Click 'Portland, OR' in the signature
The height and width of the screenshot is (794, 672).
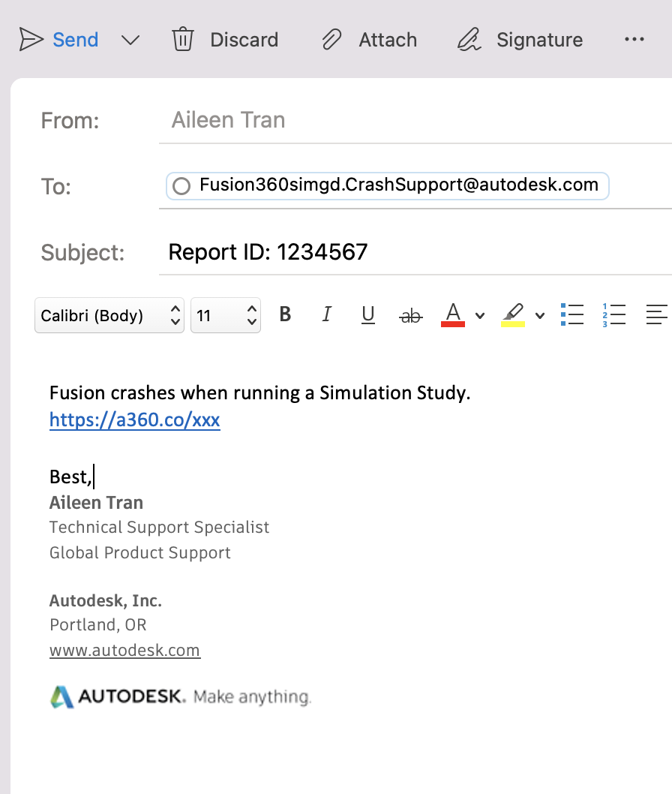point(97,625)
